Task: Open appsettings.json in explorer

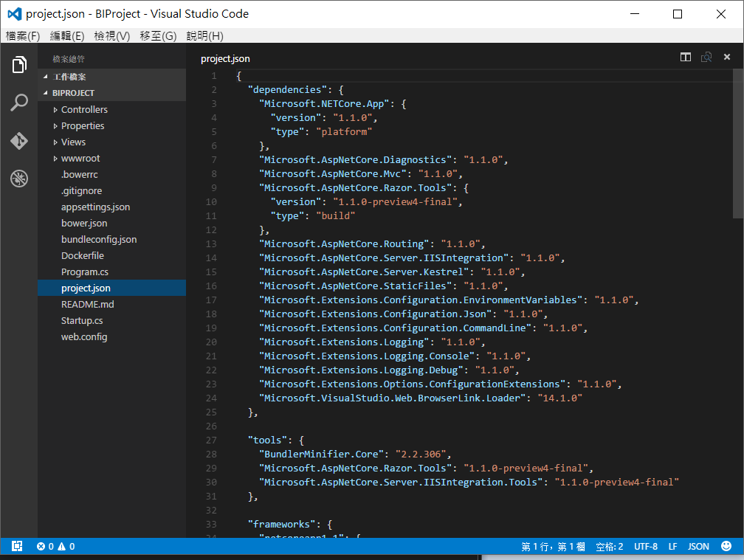Action: tap(111, 207)
